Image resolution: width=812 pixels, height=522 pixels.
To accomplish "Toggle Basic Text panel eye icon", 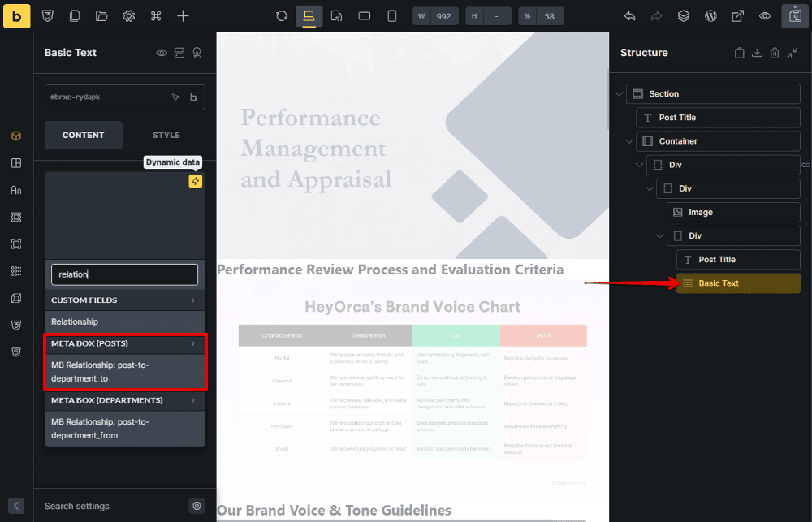I will coord(162,53).
